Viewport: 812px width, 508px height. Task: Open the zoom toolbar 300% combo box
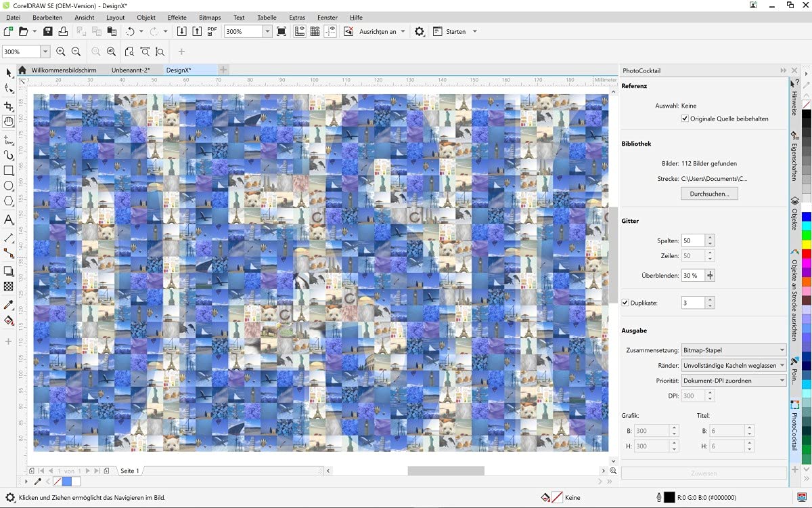pos(26,51)
